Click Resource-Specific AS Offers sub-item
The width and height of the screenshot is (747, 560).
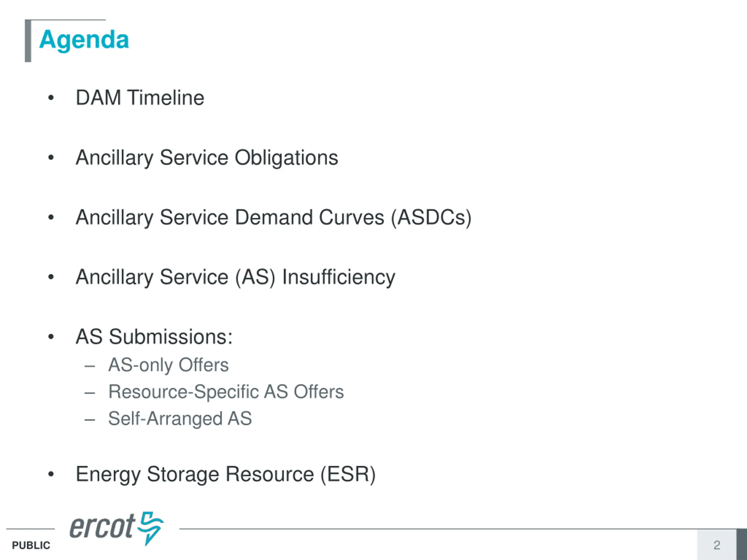tap(226, 392)
